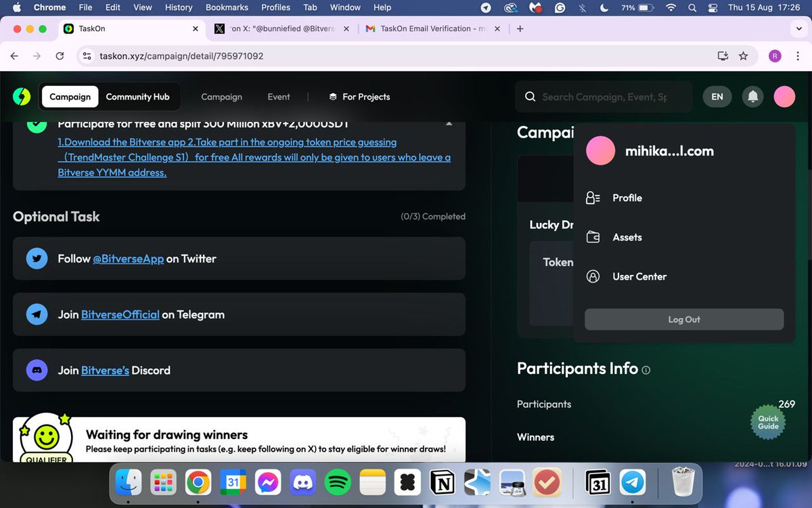Click the Chrome address bar URL

(x=181, y=56)
